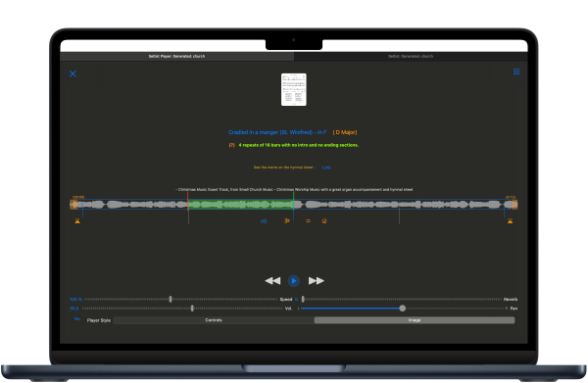Toggle the orange loop arrows icon
588x383 pixels.
(308, 221)
